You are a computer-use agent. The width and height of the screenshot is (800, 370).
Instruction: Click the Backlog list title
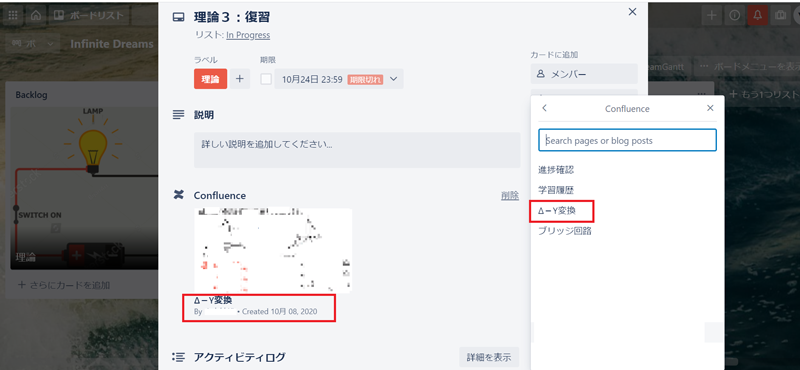pos(31,95)
